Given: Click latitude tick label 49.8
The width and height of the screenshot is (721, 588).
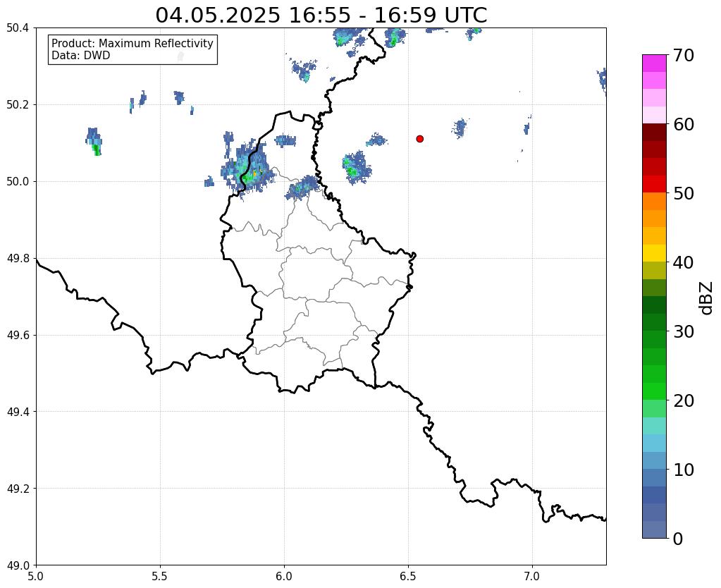Looking at the screenshot, I should coord(18,259).
